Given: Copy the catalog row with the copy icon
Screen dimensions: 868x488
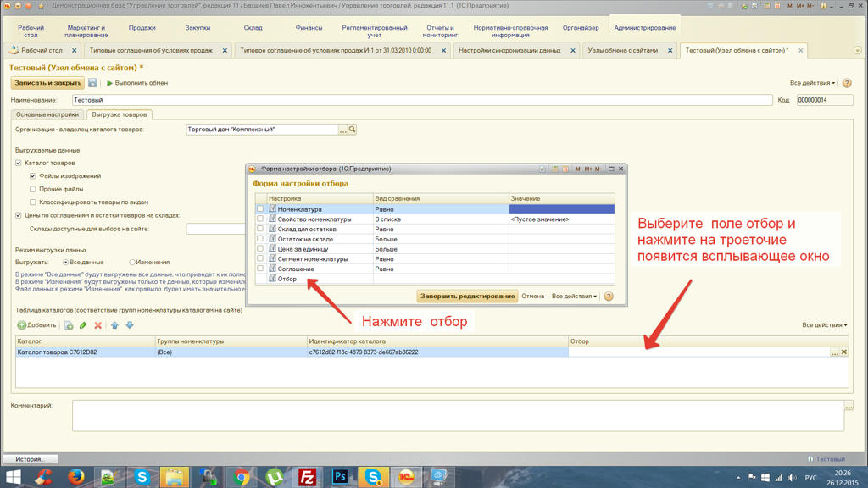Looking at the screenshot, I should pyautogui.click(x=69, y=325).
